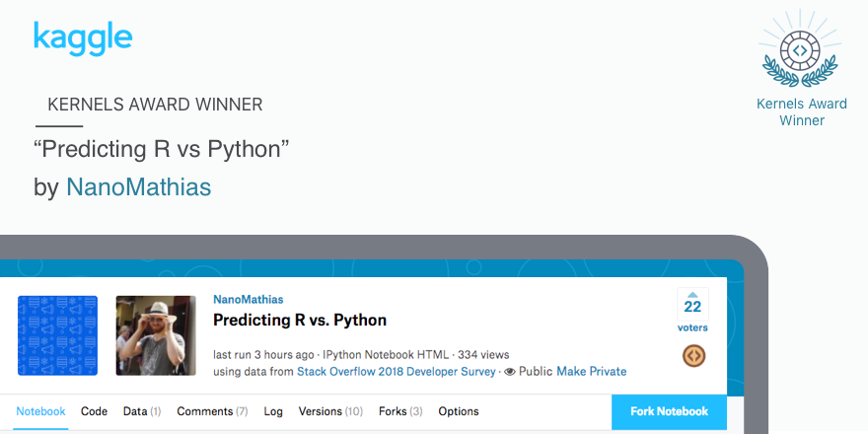The width and height of the screenshot is (868, 434).
Task: Click NanoMathias profile photo
Action: pos(156,335)
